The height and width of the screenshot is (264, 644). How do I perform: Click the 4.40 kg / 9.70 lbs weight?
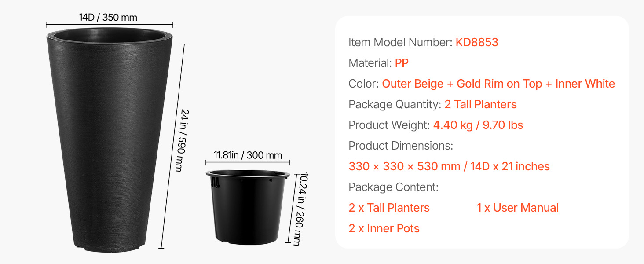click(478, 125)
